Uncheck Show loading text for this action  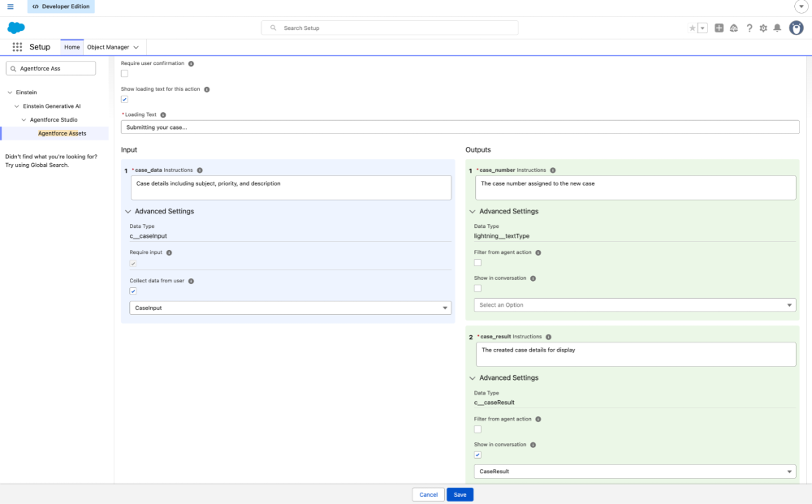124,99
